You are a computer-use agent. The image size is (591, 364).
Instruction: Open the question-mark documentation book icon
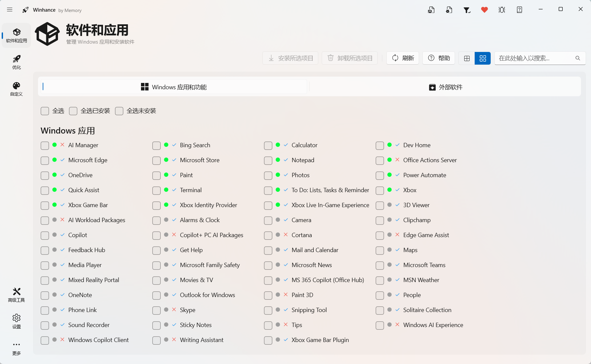(519, 10)
